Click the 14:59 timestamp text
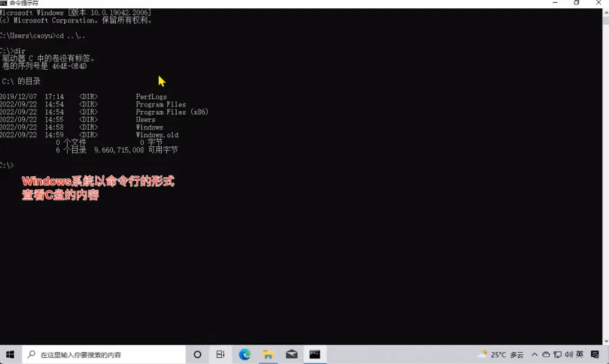This screenshot has width=609, height=364. [x=54, y=135]
